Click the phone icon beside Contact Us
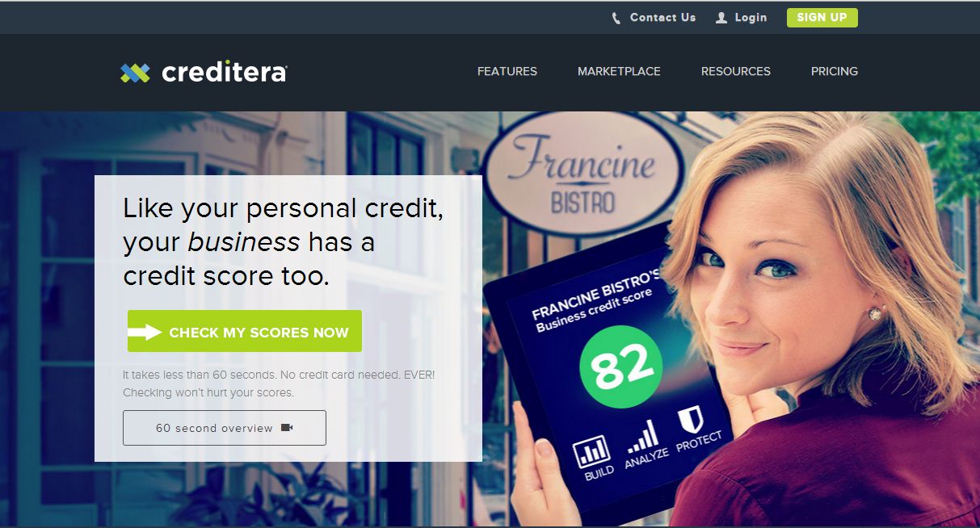This screenshot has height=528, width=980. pos(616,18)
